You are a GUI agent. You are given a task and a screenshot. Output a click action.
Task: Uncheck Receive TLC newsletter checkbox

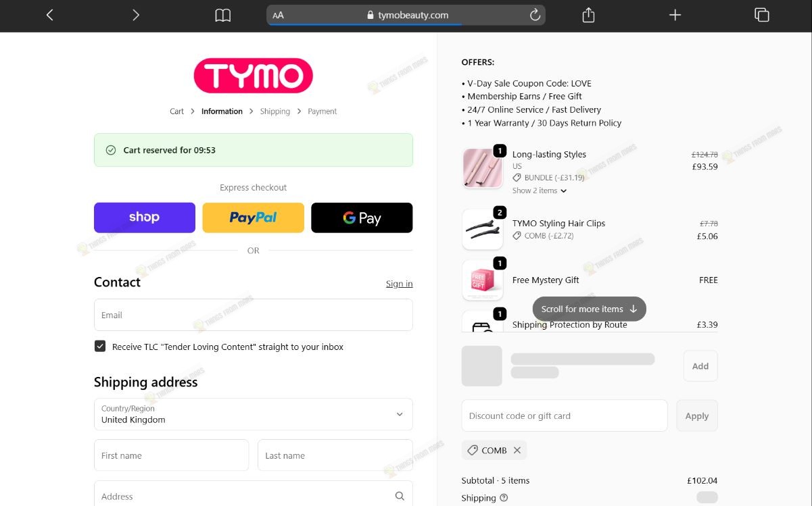[100, 347]
